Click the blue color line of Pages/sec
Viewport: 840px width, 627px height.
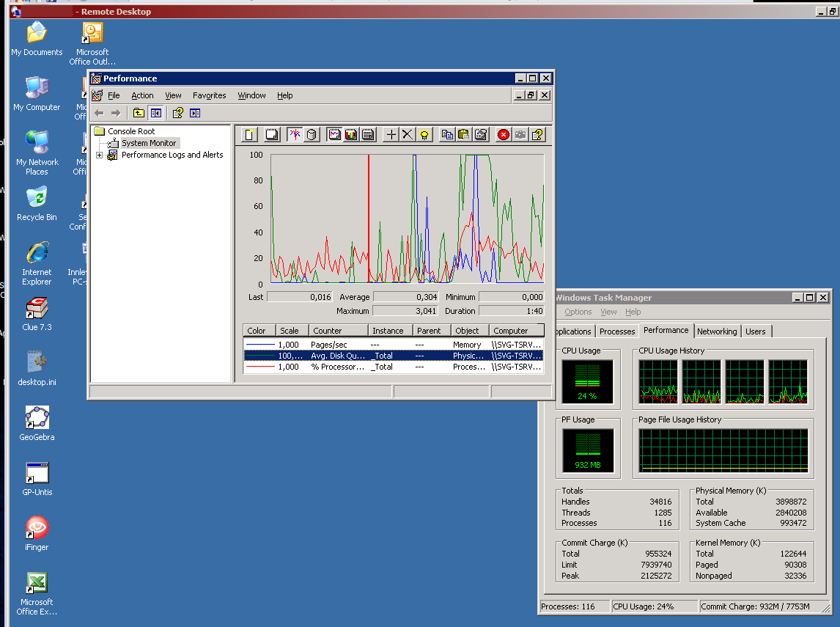tap(259, 345)
